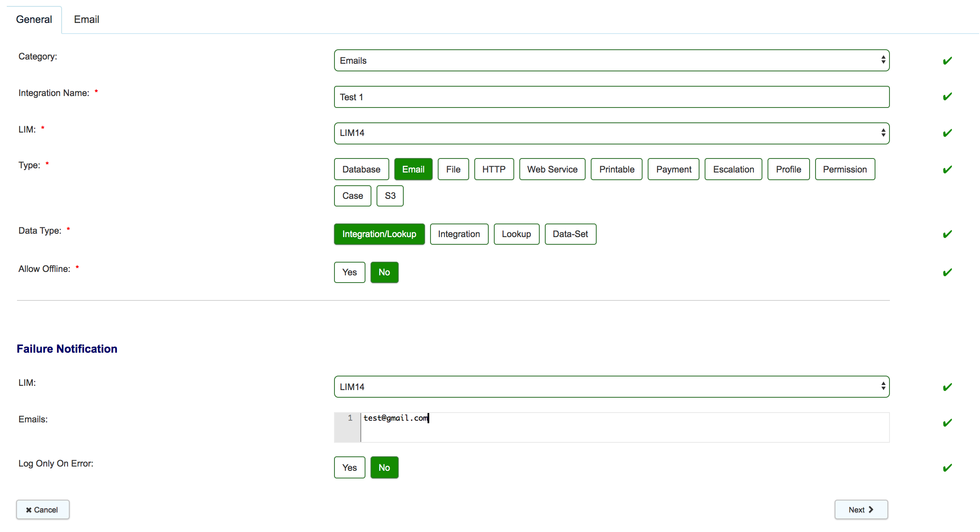Screen dimensions: 980x532
Task: Set Allow Offline to Yes
Action: click(349, 272)
